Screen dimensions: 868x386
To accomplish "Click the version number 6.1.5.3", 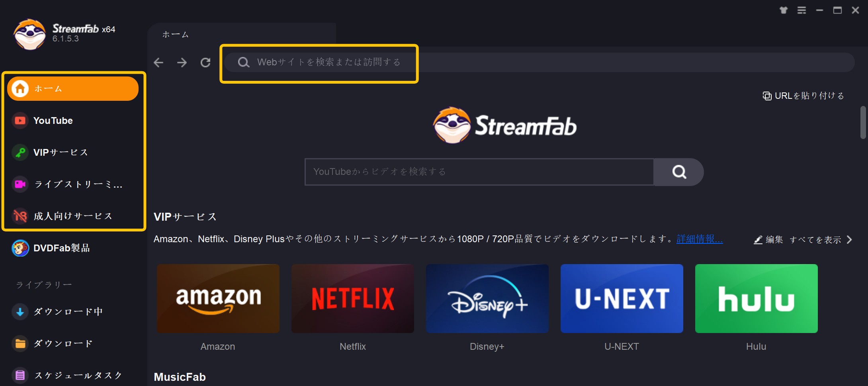I will [x=66, y=39].
